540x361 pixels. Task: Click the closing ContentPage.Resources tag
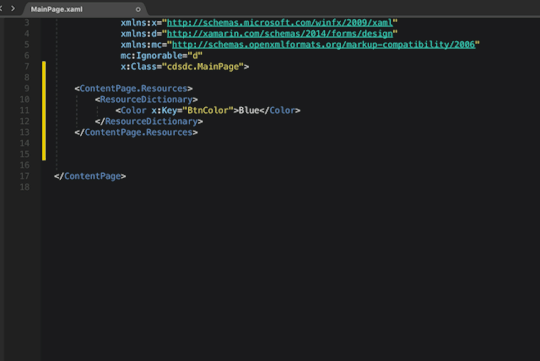coord(136,133)
